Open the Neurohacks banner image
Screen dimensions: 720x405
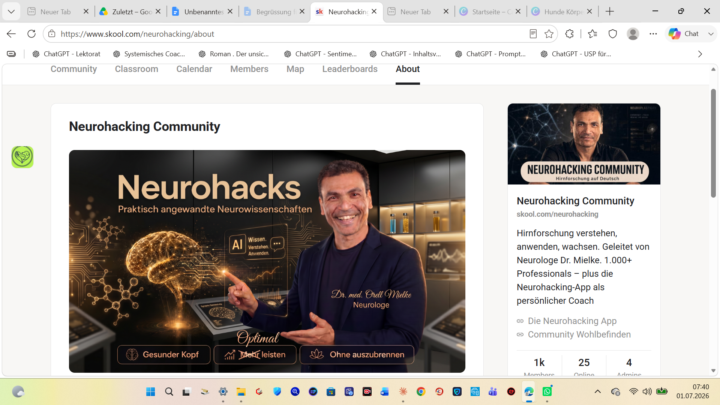point(267,261)
